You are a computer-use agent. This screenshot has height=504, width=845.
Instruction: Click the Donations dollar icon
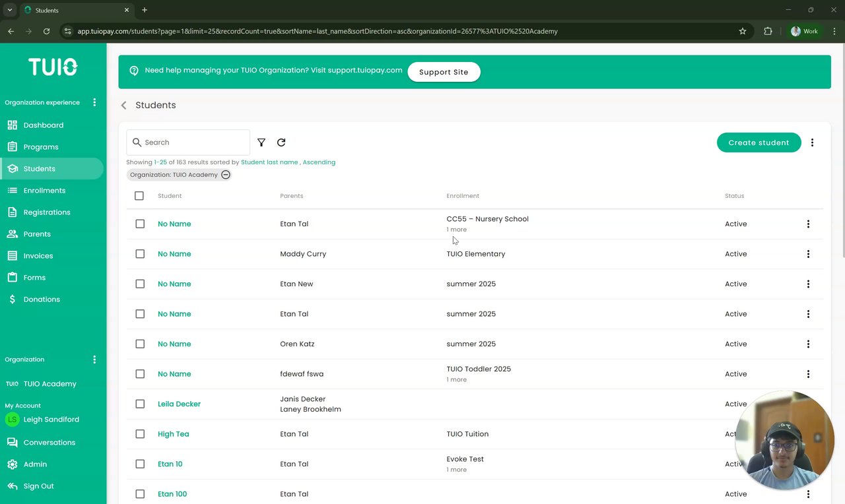[12, 299]
